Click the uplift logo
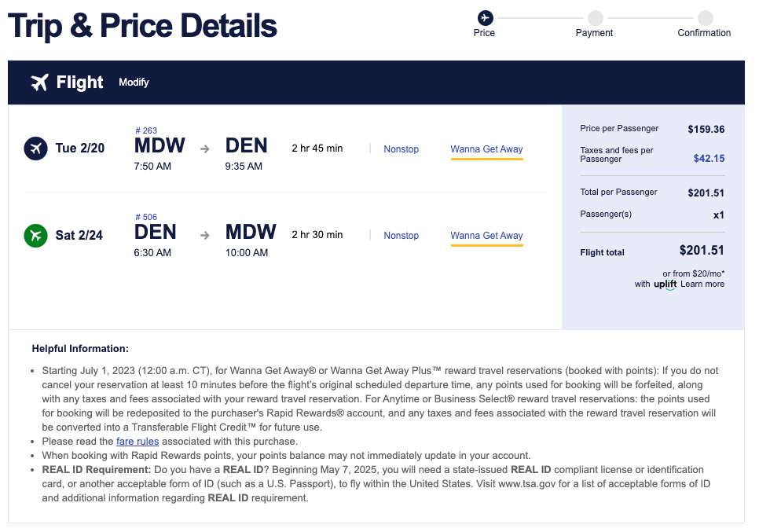This screenshot has height=532, width=770. coord(665,284)
